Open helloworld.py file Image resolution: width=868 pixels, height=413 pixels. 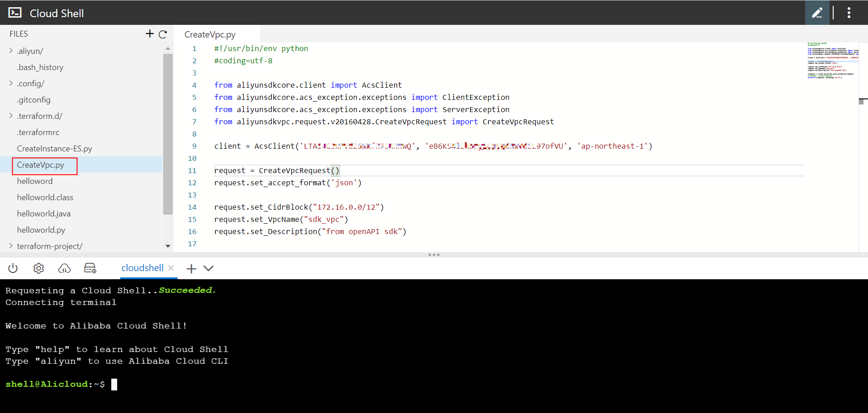(x=41, y=230)
